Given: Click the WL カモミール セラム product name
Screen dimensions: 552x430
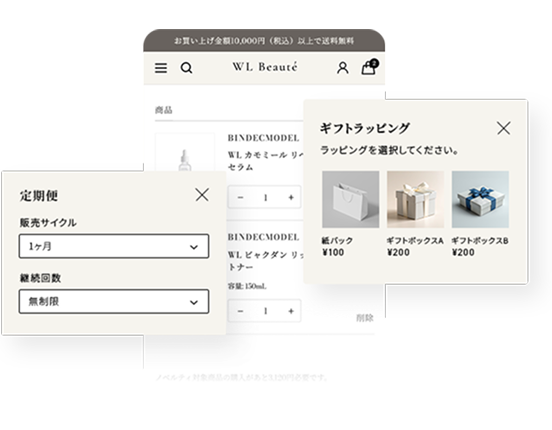Looking at the screenshot, I should 265,161.
